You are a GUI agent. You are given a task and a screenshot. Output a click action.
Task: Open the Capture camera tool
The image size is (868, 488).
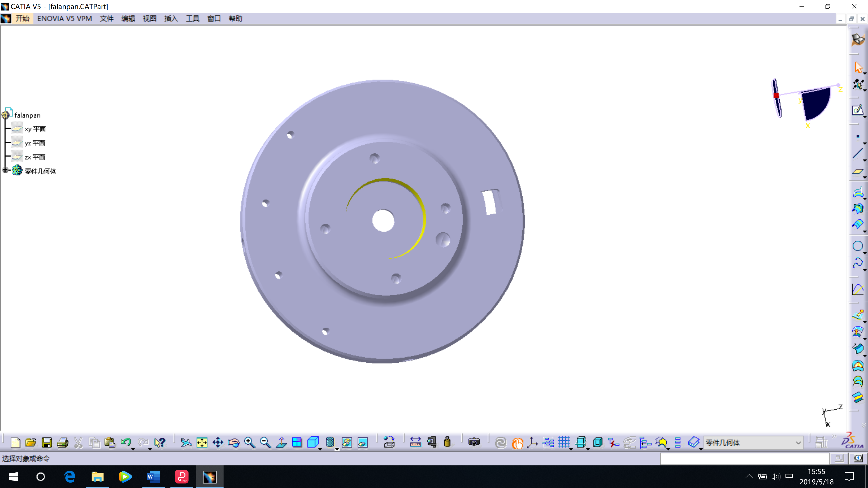(474, 442)
